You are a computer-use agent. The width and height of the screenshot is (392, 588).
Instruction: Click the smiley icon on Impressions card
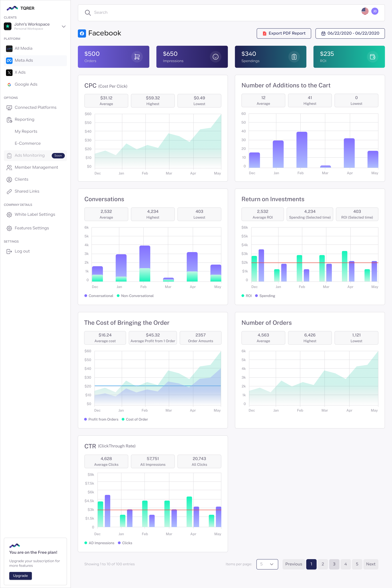[215, 57]
